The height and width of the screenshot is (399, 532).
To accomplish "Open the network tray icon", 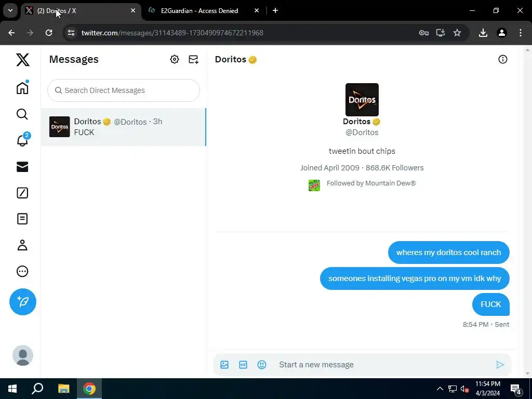I will pyautogui.click(x=452, y=389).
